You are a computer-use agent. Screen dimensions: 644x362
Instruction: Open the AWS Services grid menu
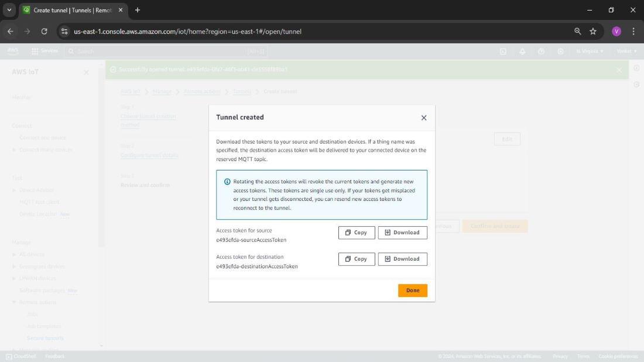pos(44,51)
